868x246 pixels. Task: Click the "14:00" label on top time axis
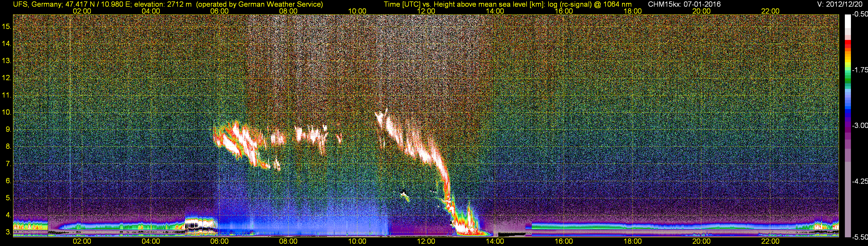point(495,11)
